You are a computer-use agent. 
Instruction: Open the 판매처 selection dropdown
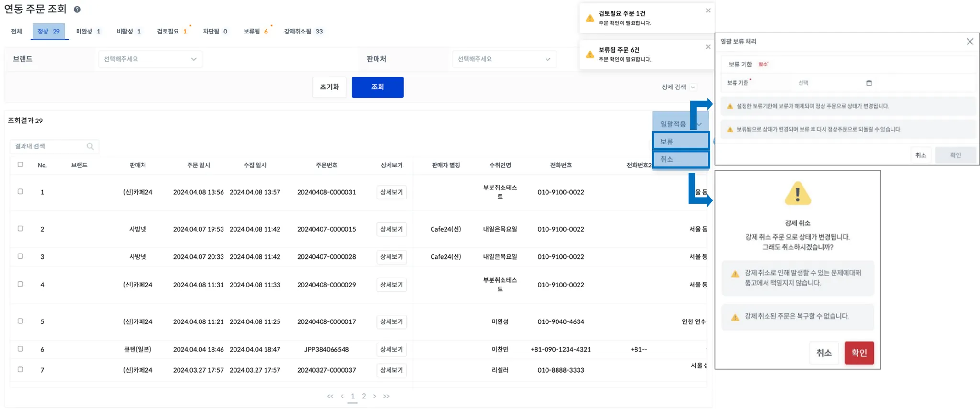point(504,59)
